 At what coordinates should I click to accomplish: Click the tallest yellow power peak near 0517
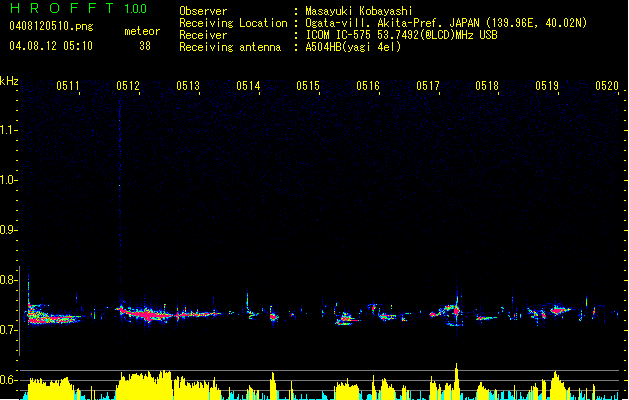(x=456, y=381)
